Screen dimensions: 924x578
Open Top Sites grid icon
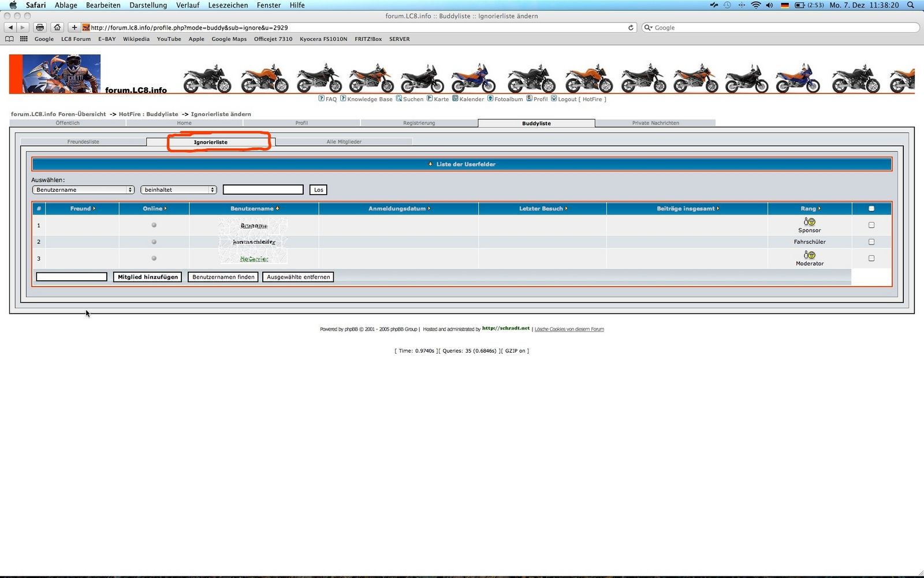24,39
